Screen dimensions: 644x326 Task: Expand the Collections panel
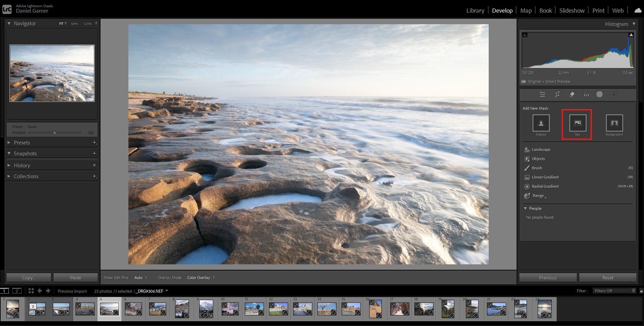pyautogui.click(x=9, y=176)
